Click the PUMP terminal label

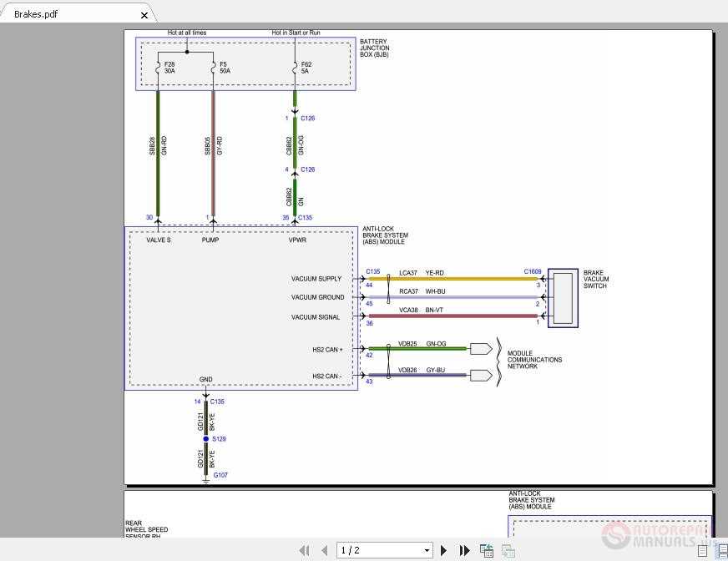[x=210, y=240]
